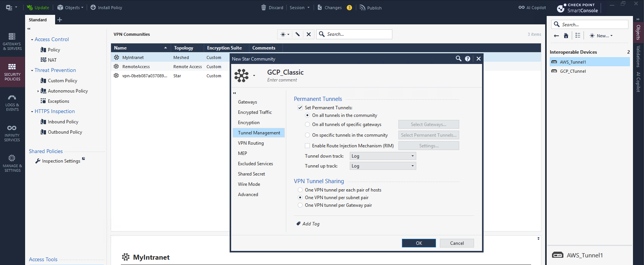Click the edit pencil icon in VPN Communities
644x265 pixels.
point(298,34)
